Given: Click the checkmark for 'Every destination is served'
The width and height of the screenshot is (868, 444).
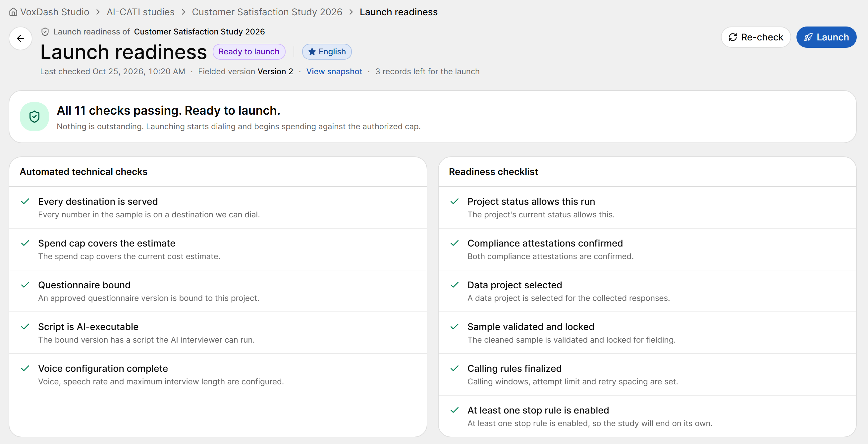Looking at the screenshot, I should (x=25, y=201).
